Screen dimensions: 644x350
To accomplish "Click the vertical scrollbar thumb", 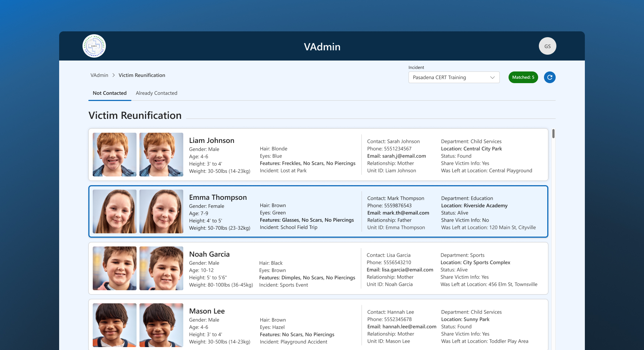I will [553, 134].
